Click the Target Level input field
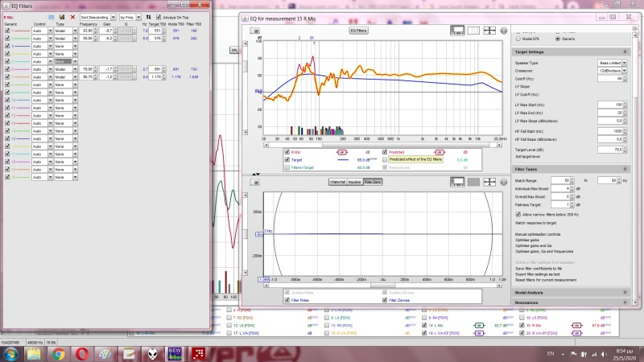 click(609, 149)
